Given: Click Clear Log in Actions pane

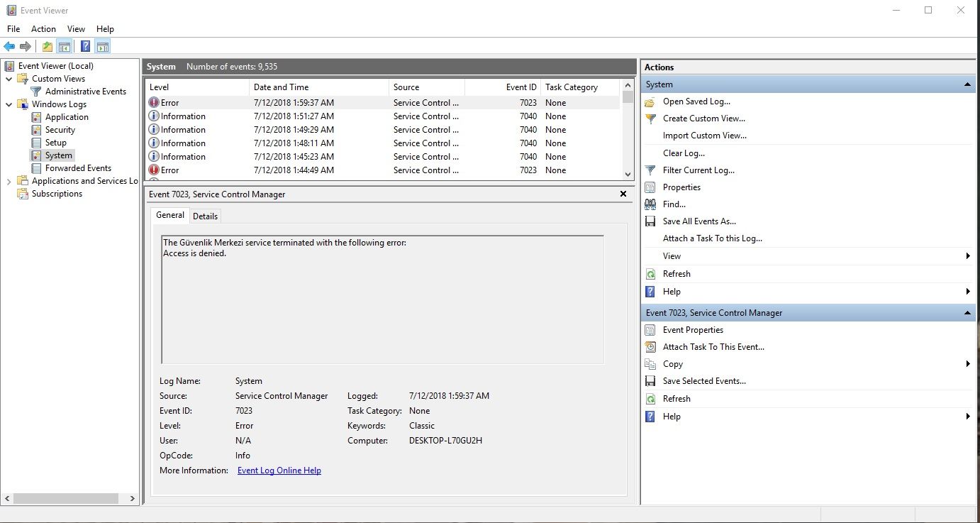Looking at the screenshot, I should click(684, 153).
